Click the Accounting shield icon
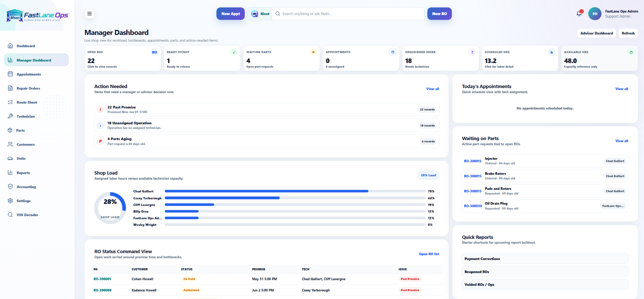Viewport: 644px width, 299px height. point(10,187)
